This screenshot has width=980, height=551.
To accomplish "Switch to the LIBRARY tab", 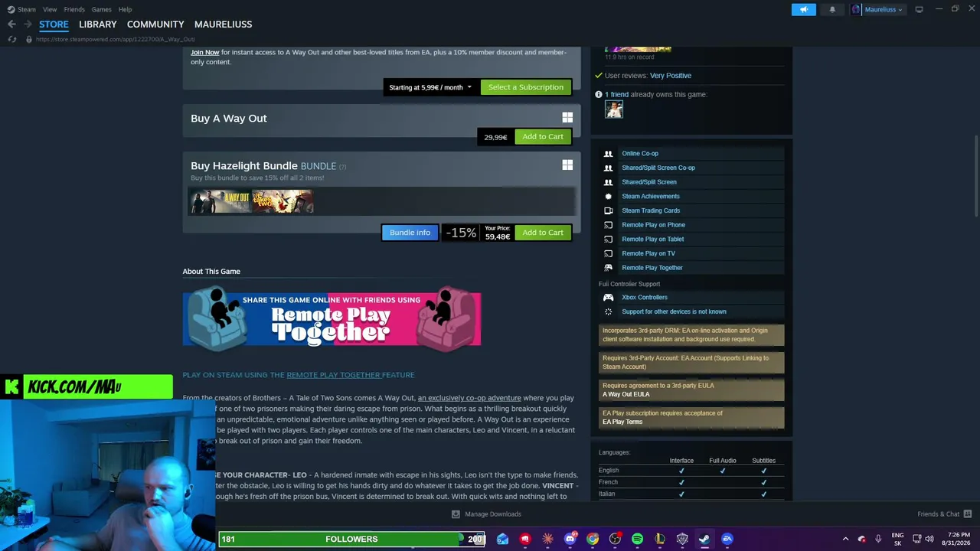I will pyautogui.click(x=98, y=24).
